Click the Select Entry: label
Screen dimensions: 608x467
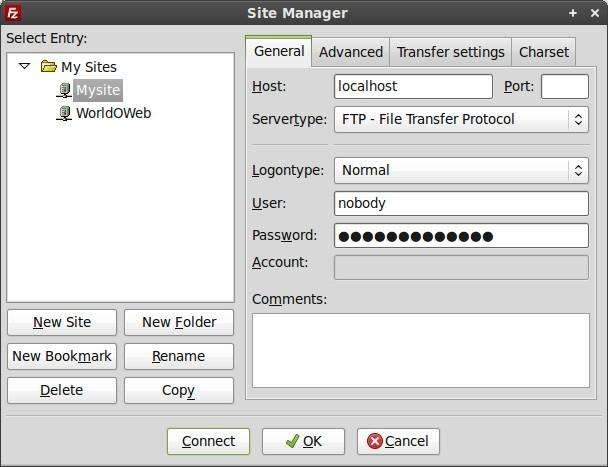click(x=47, y=38)
